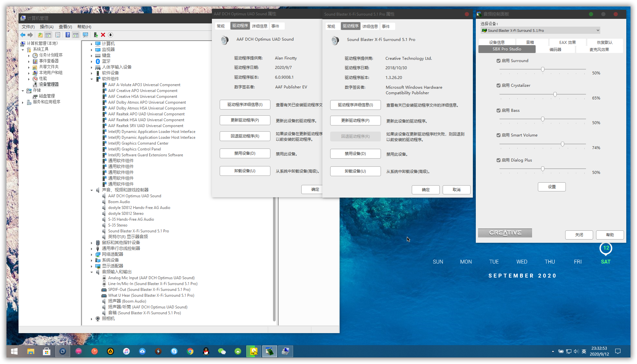Screen dimensions: 637x364
Task: Launch Google Chrome from the taskbar
Action: pyautogui.click(x=190, y=351)
